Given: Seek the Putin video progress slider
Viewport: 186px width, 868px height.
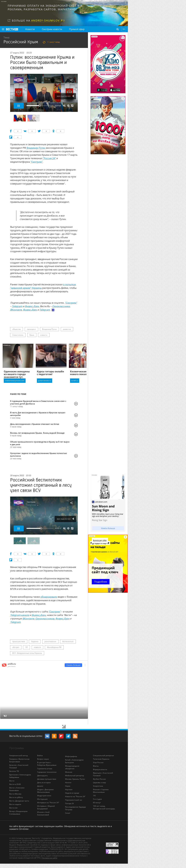Looking at the screenshot, I should pyautogui.click(x=40, y=105).
